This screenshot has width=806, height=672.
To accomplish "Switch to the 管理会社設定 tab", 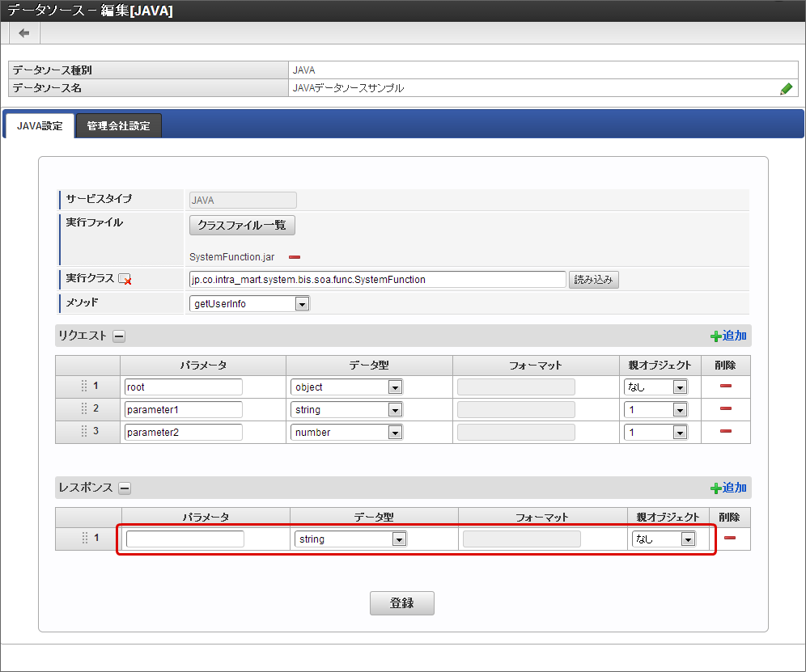I will click(x=118, y=126).
